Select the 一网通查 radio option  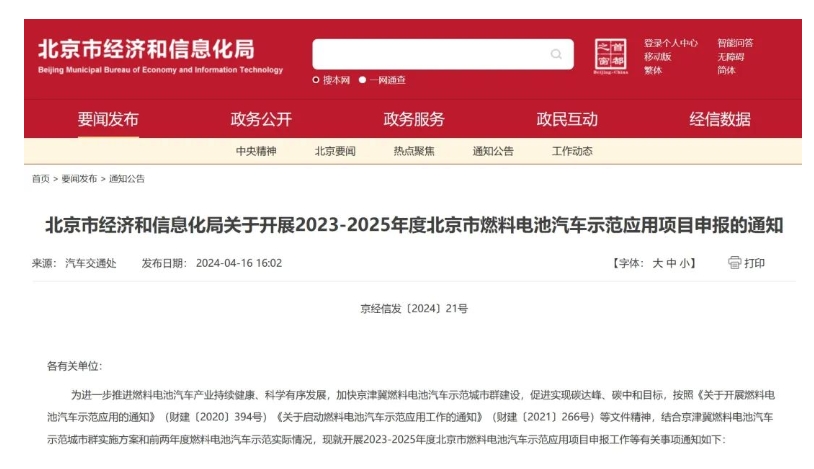pyautogui.click(x=363, y=80)
